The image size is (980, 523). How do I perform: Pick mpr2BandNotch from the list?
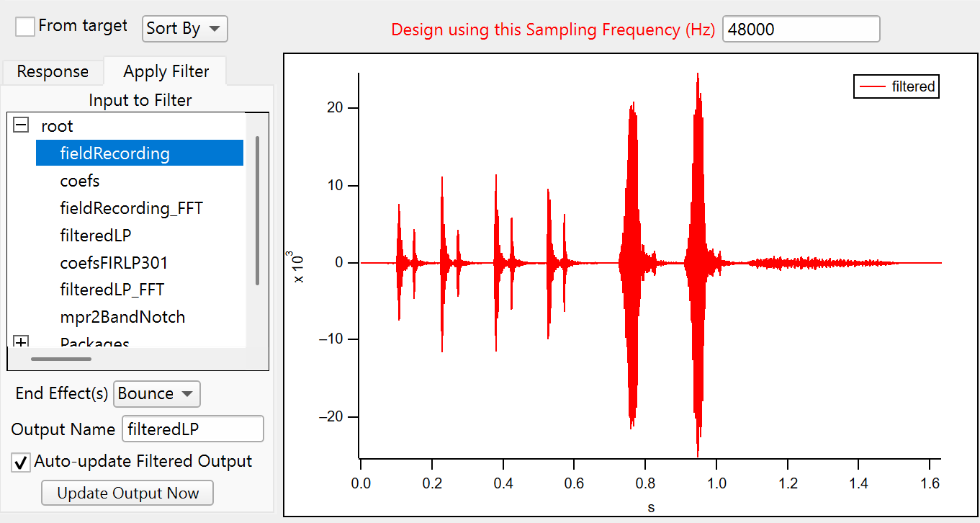[x=122, y=317]
